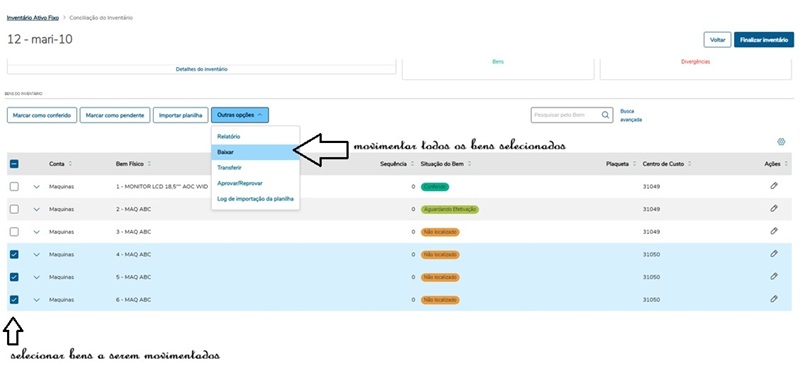Collapse the Outras opções dropdown
The height and width of the screenshot is (378, 800).
240,115
